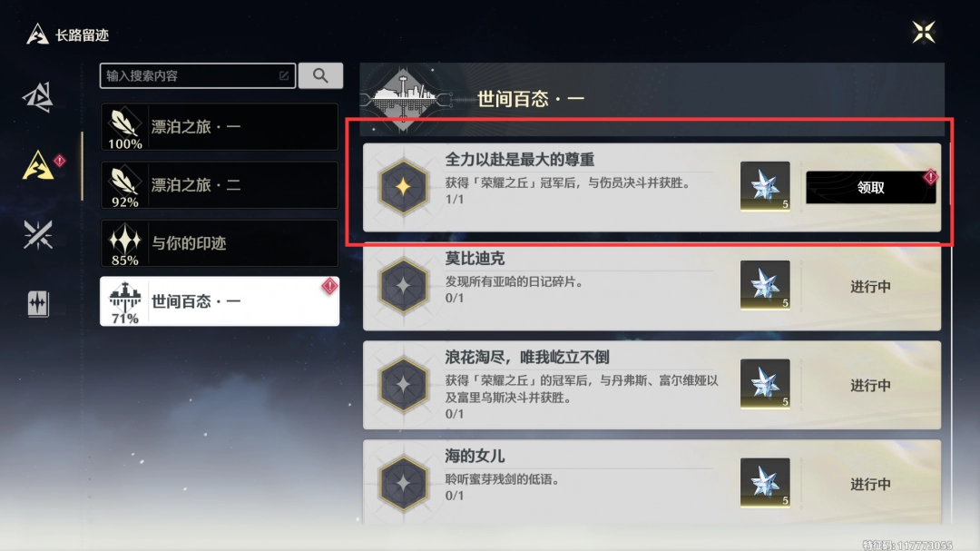Click the star reward icon for 全力以赴是最大的尊重
Viewport: 980px width, 551px height.
pos(765,186)
